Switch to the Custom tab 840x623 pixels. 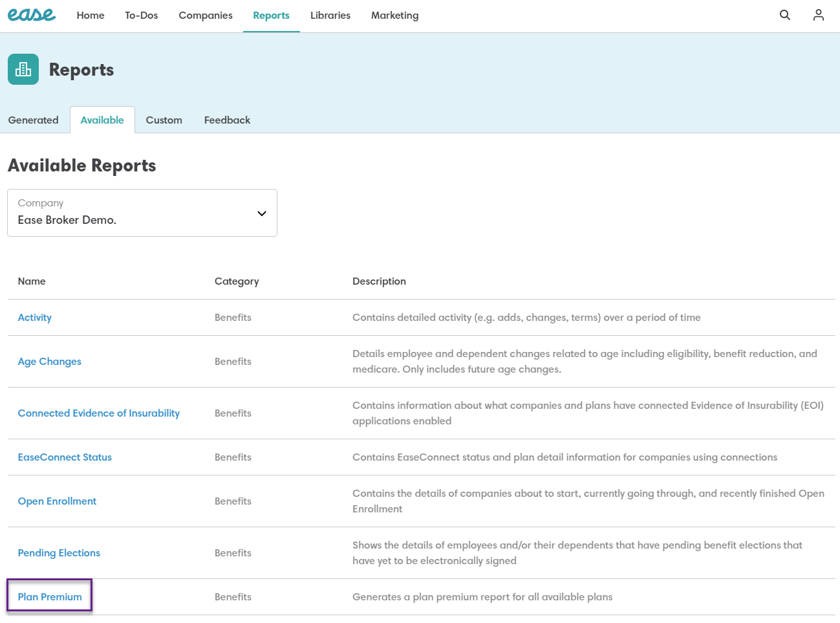(164, 120)
